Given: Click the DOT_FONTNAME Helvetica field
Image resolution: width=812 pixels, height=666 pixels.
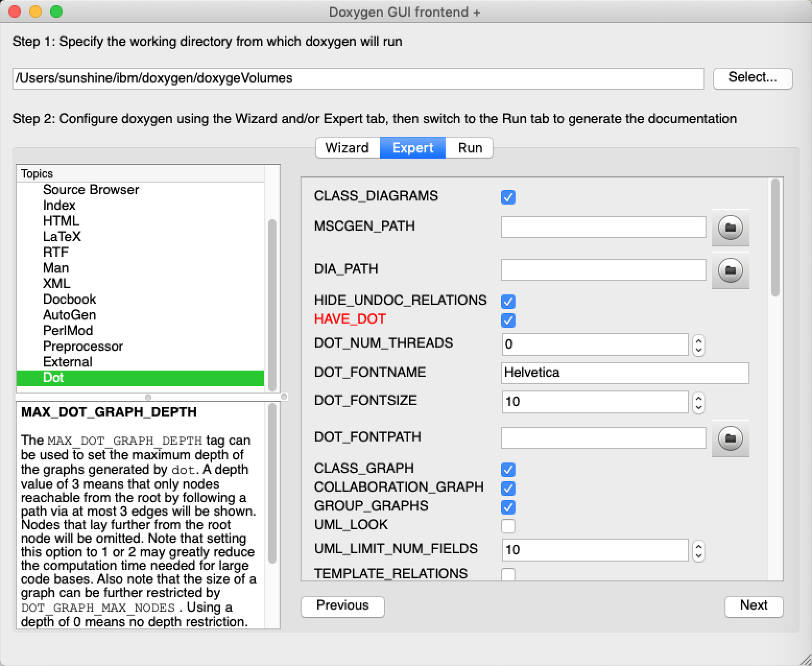Looking at the screenshot, I should pos(625,373).
